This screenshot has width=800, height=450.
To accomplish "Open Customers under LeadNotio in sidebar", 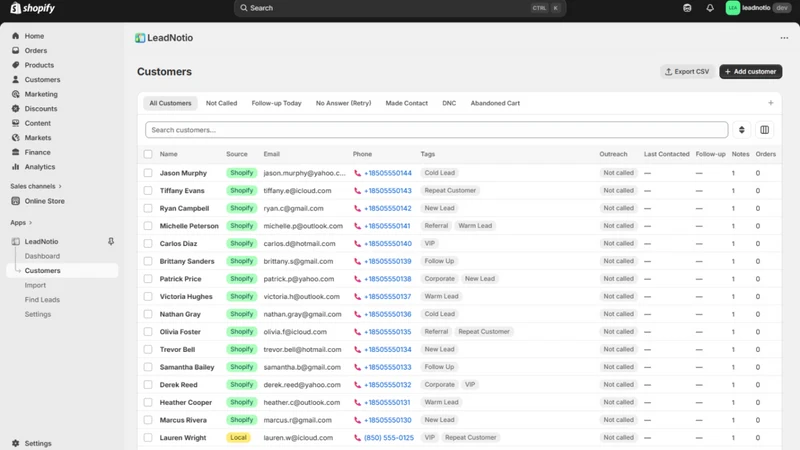I will point(62,270).
